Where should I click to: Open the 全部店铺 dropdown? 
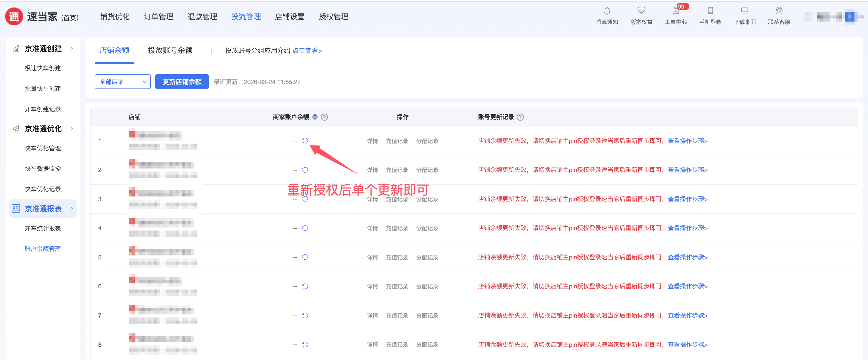click(x=122, y=82)
